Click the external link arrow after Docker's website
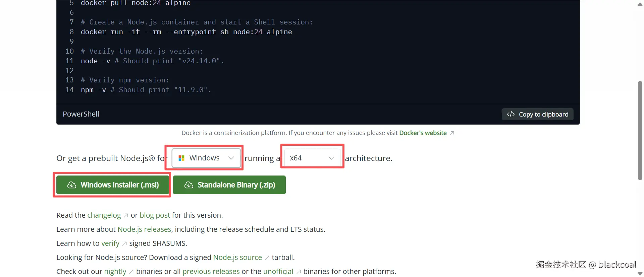The height and width of the screenshot is (277, 644). (452, 133)
